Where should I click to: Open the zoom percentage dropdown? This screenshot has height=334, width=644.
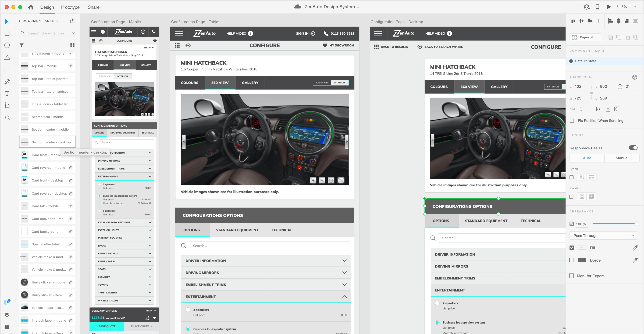635,7
